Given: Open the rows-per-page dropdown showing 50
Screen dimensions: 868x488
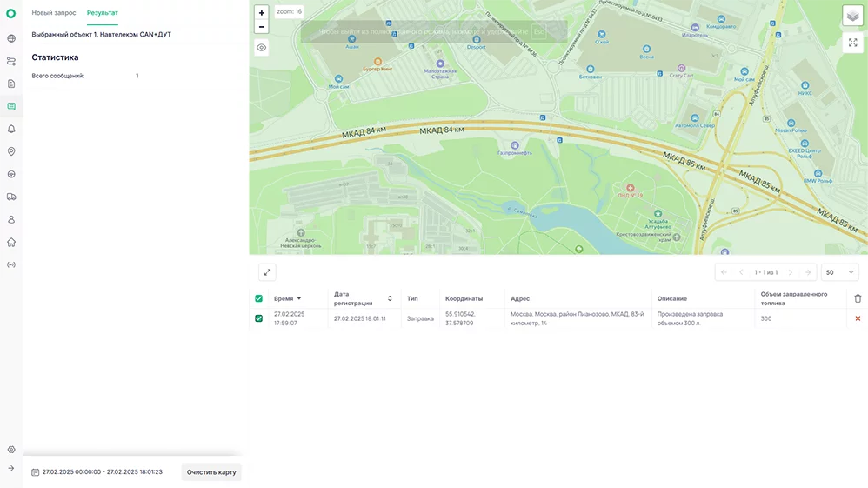Looking at the screenshot, I should (x=839, y=272).
